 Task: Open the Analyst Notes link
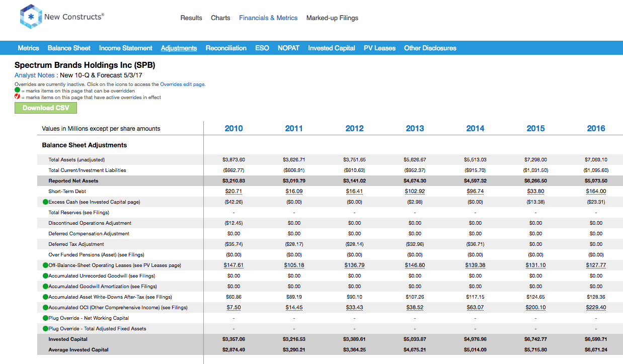[x=34, y=75]
